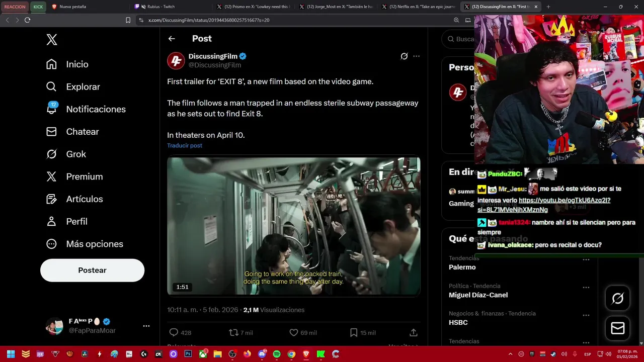Click the zoom magnifier icon in address bar

tap(456, 20)
